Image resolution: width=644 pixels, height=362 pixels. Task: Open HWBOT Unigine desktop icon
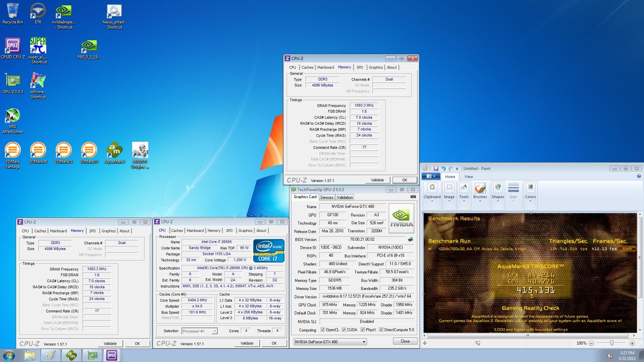click(x=140, y=155)
